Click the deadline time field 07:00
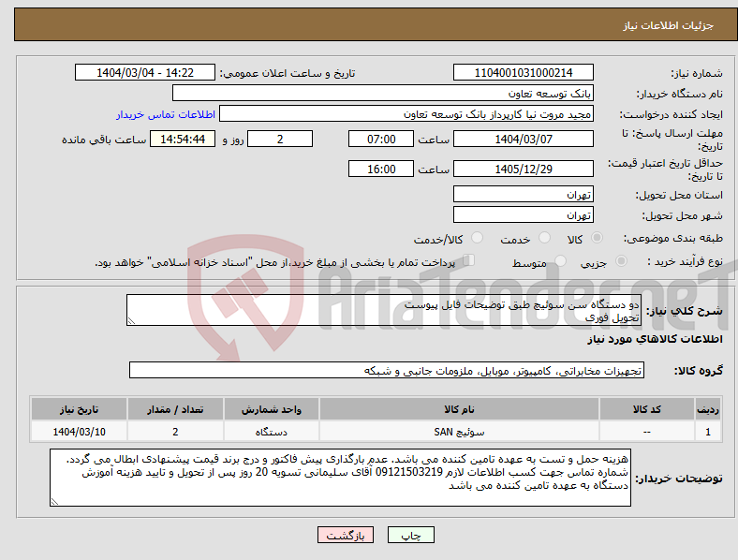The width and height of the screenshot is (738, 560). pos(381,139)
